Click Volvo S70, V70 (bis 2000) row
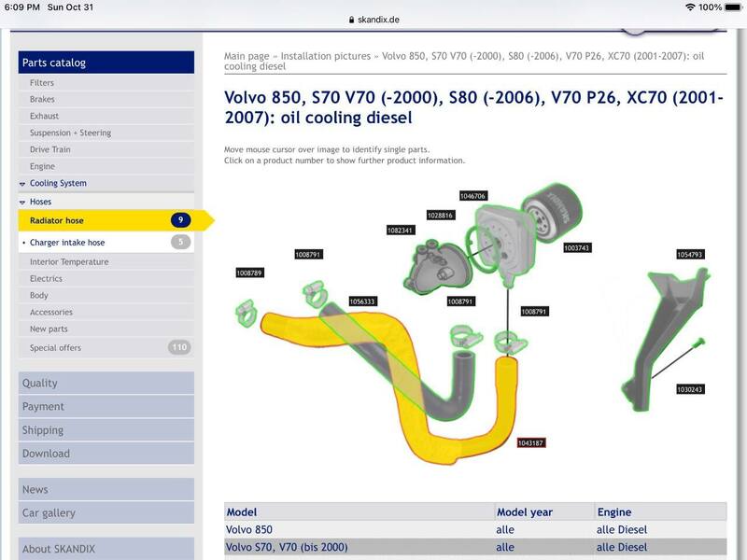 click(x=475, y=547)
